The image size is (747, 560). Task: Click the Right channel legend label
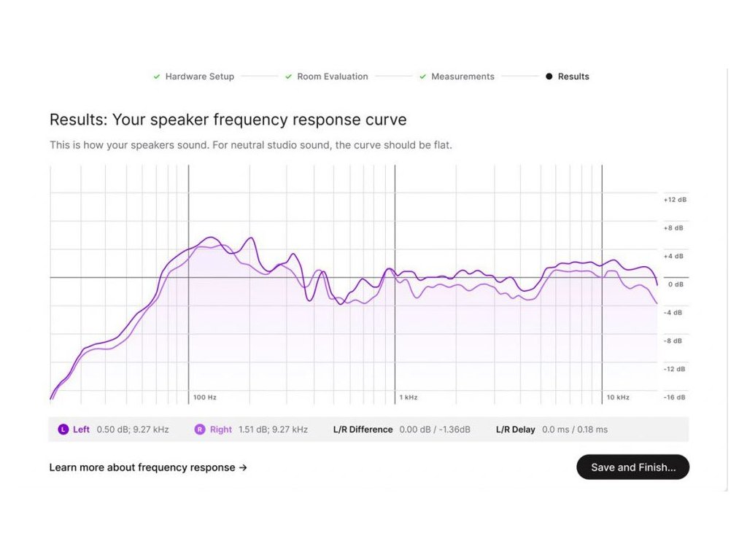[220, 429]
